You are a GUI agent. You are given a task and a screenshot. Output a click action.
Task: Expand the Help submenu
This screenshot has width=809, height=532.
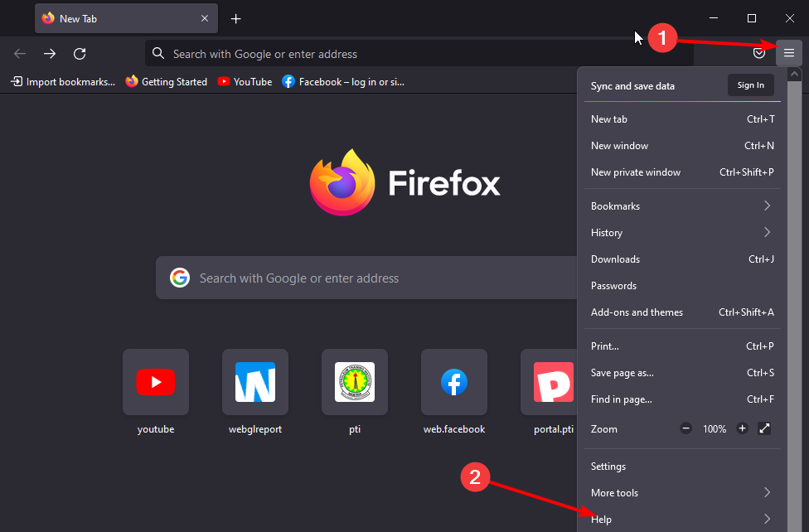click(x=682, y=519)
